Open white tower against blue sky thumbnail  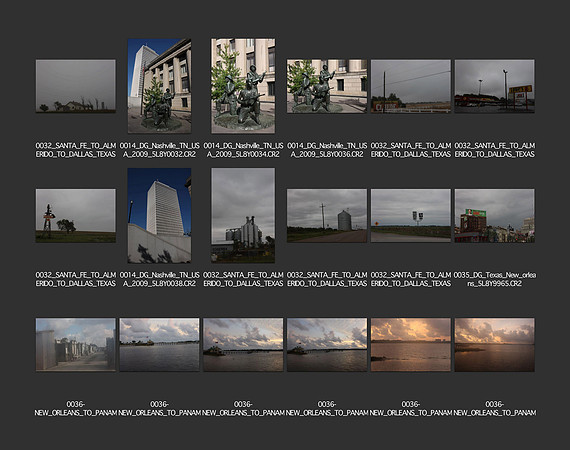click(x=159, y=215)
